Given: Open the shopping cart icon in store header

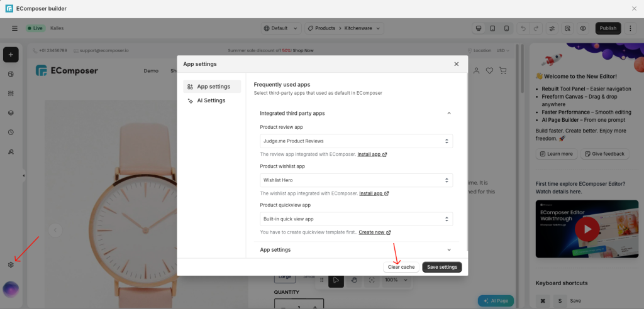Looking at the screenshot, I should pyautogui.click(x=502, y=70).
